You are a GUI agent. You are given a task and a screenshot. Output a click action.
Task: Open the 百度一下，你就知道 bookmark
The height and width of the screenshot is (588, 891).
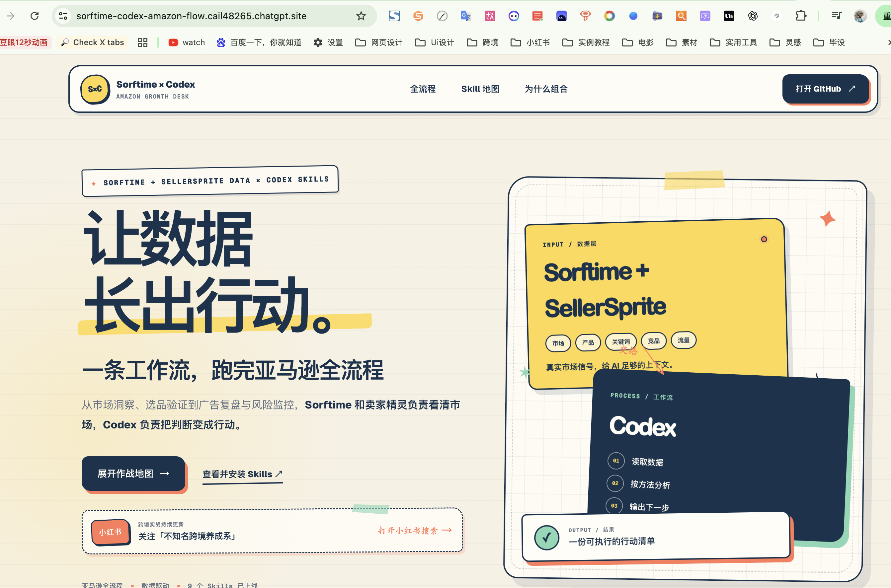pyautogui.click(x=259, y=42)
